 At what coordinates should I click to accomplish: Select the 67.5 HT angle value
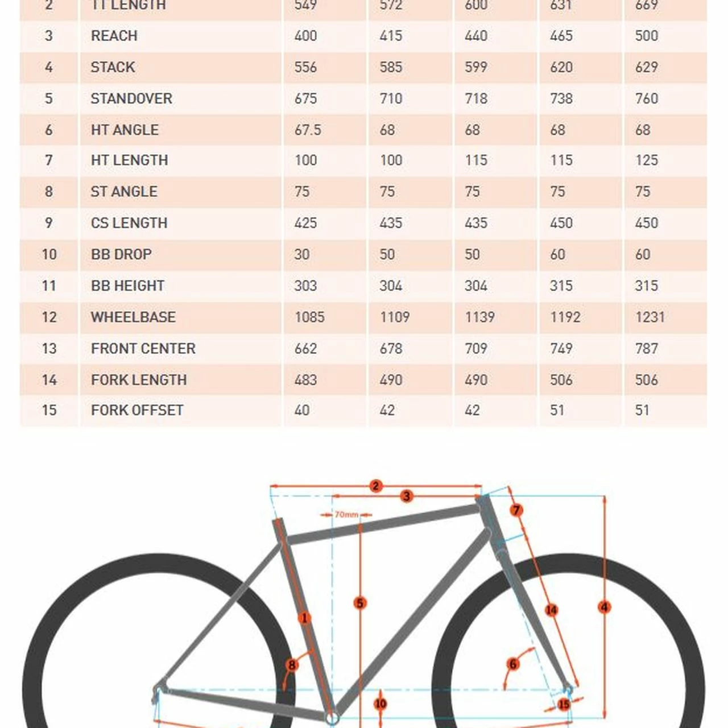[308, 130]
